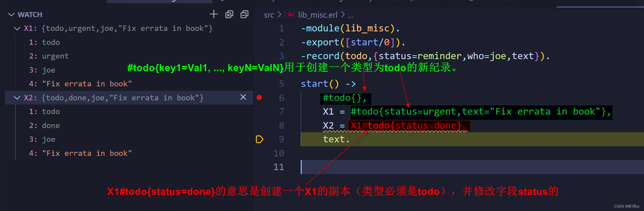
Task: Remove all watch expressions
Action: [x=229, y=14]
